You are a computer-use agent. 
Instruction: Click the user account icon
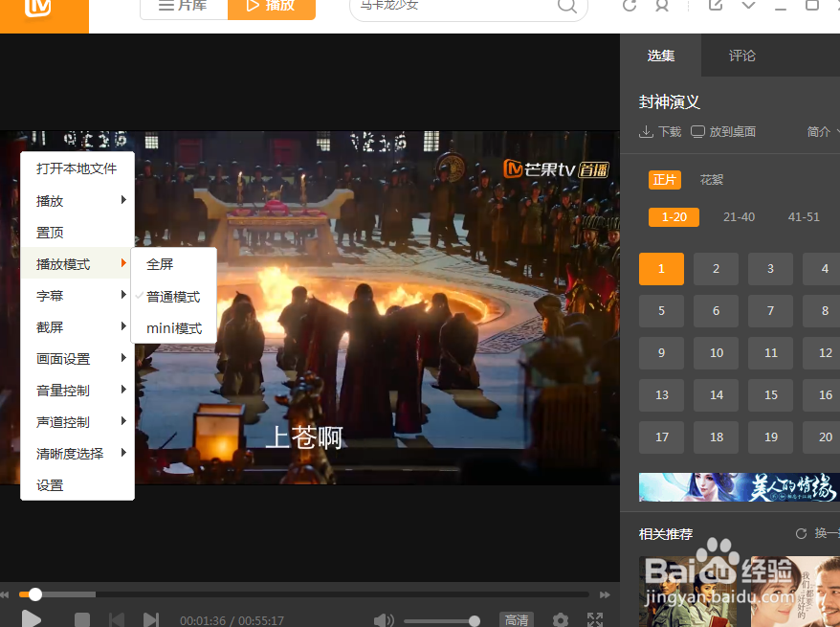click(x=661, y=8)
